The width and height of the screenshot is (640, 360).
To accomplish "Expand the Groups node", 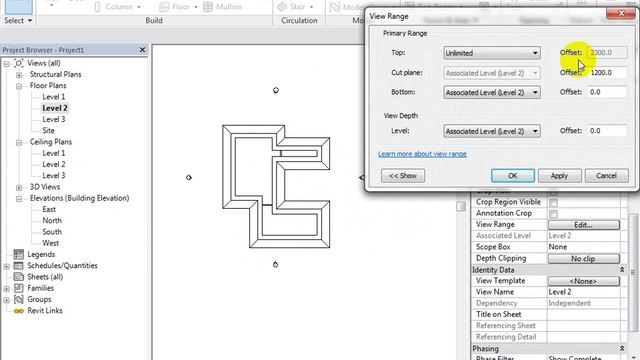I will 7,300.
